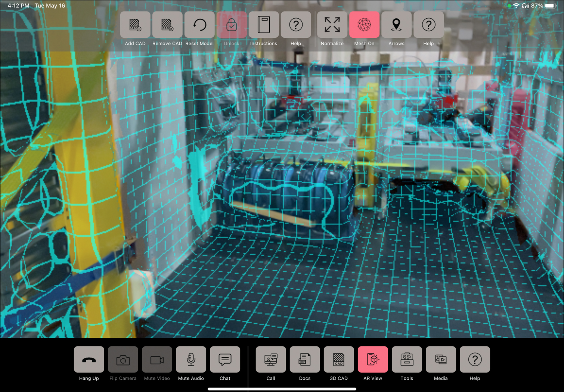Image resolution: width=564 pixels, height=392 pixels.
Task: Open the Chat panel
Action: 225,360
